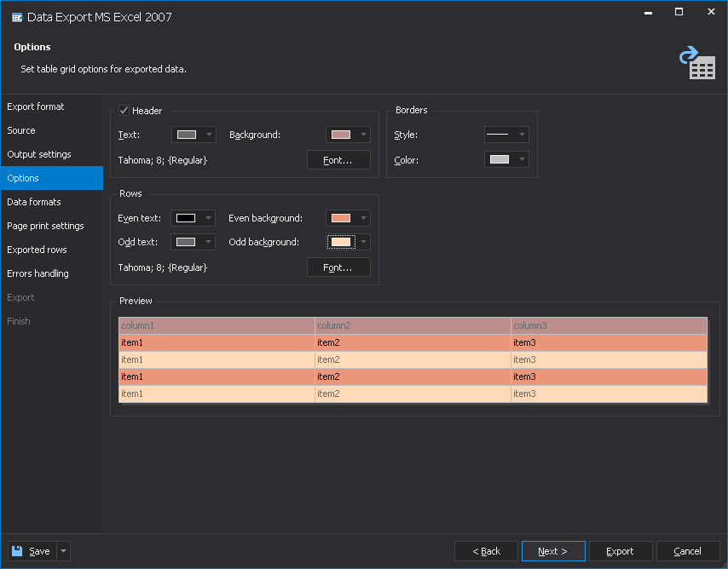Viewport: 728px width, 569px height.
Task: Click the column1 preview header cell
Action: (217, 325)
